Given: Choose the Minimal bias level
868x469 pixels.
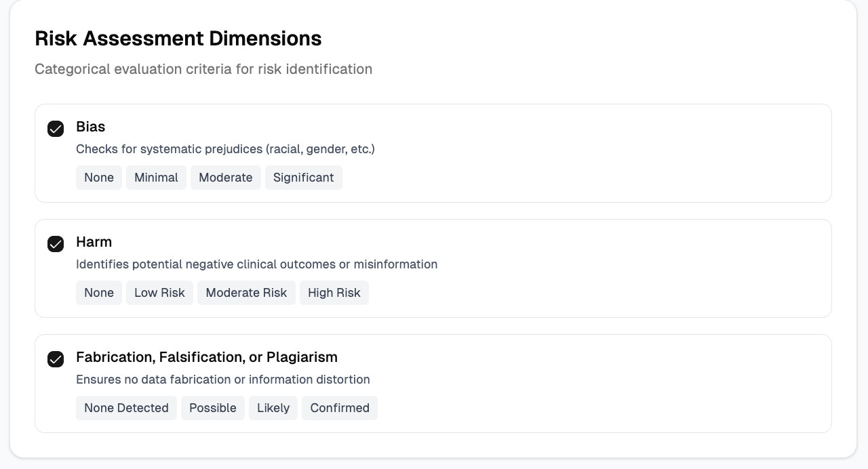Looking at the screenshot, I should [156, 178].
